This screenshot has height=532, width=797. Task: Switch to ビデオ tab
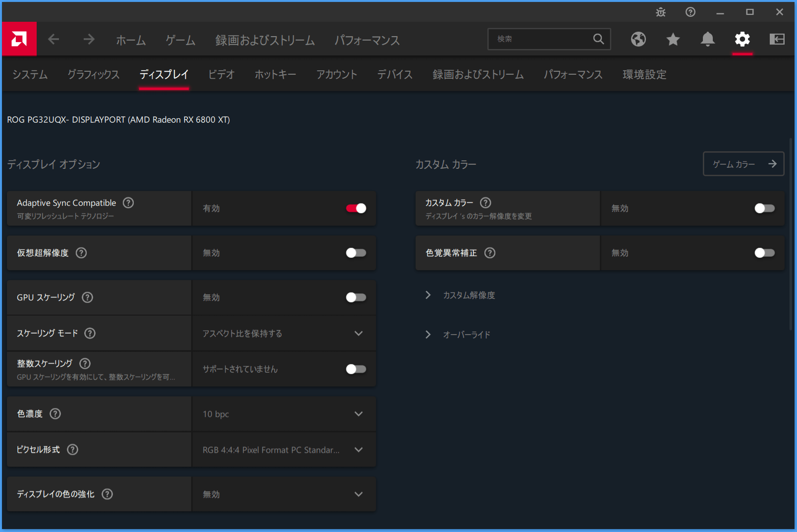221,74
